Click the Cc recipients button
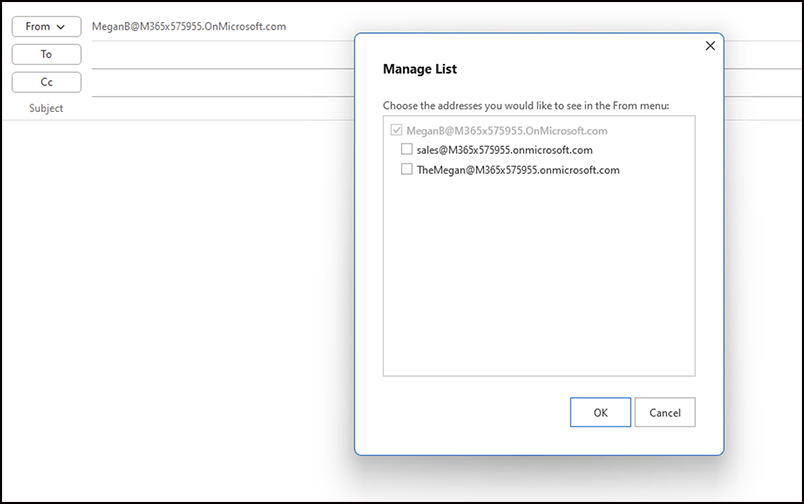 click(46, 82)
